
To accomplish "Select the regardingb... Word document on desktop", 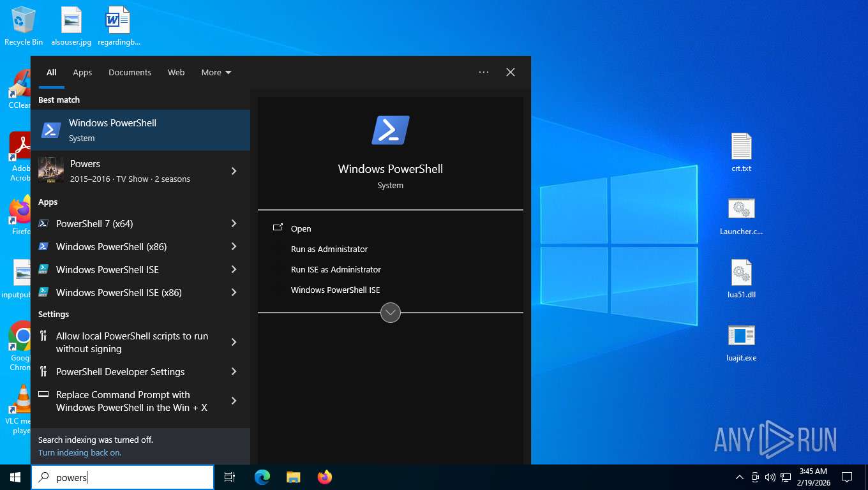I will tap(119, 26).
